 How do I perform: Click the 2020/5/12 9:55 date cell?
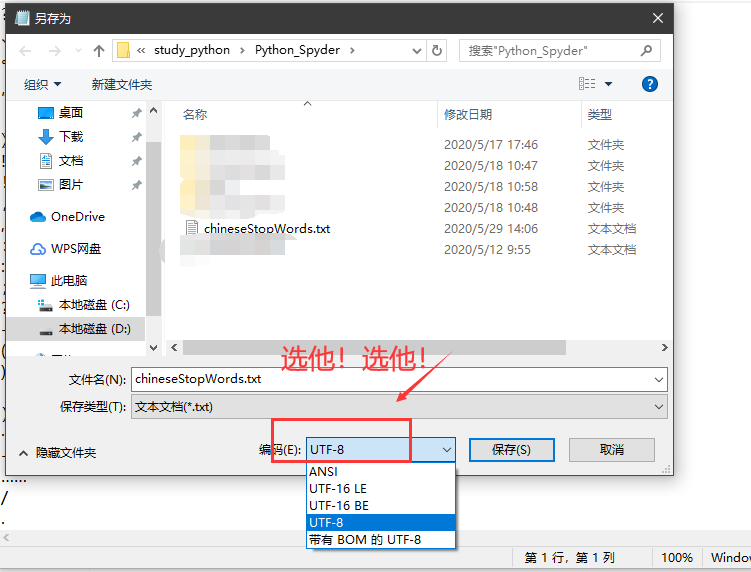tap(487, 250)
